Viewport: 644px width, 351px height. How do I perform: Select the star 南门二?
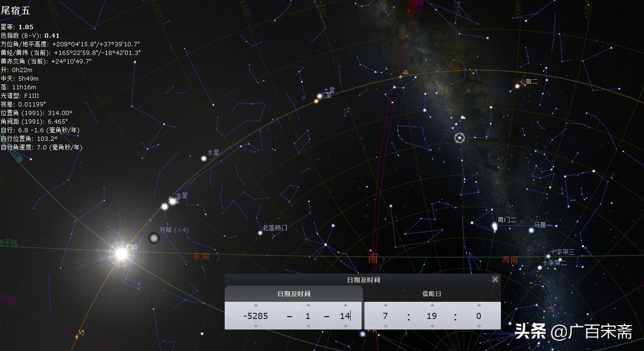[x=495, y=226]
